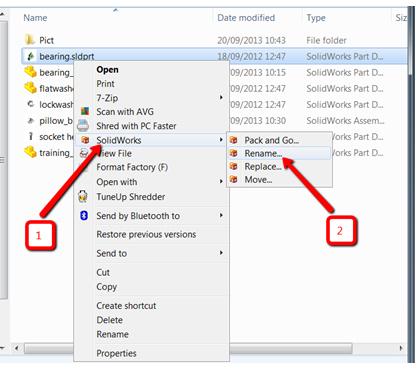Image resolution: width=415 pixels, height=367 pixels.
Task: Expand the Open with submenu arrow
Action: point(221,181)
